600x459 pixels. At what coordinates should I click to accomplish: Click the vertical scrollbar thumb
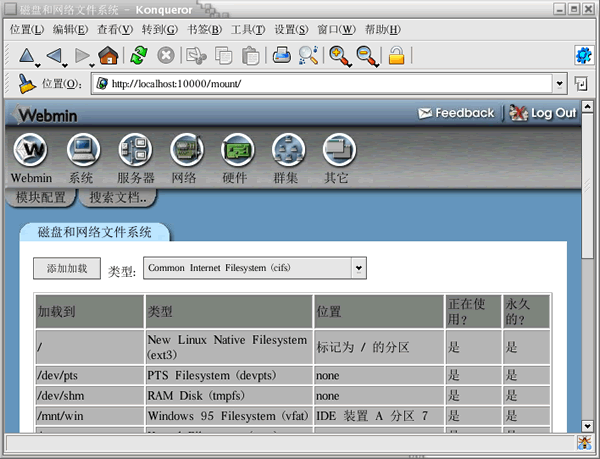point(587,186)
